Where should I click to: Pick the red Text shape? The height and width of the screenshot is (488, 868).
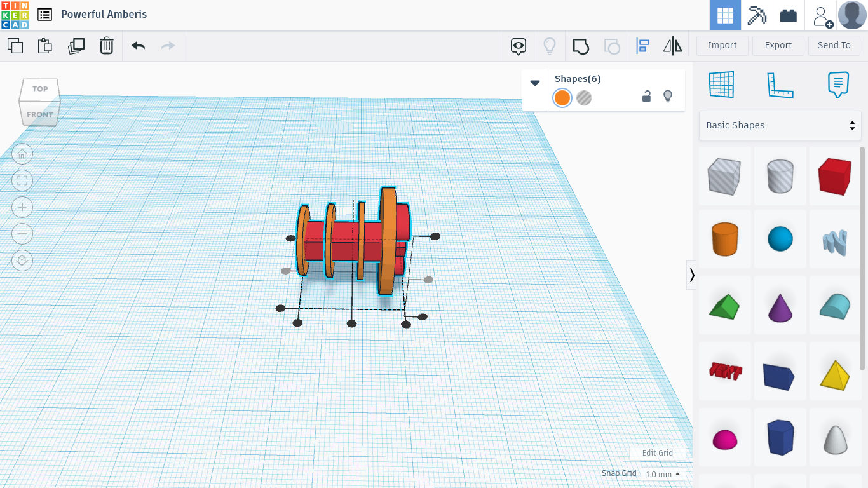725,370
